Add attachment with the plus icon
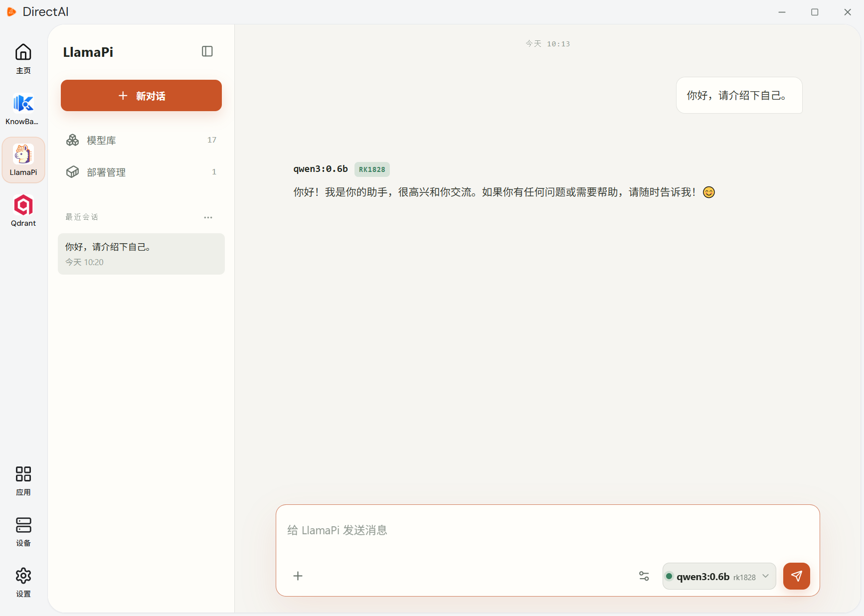 298,576
